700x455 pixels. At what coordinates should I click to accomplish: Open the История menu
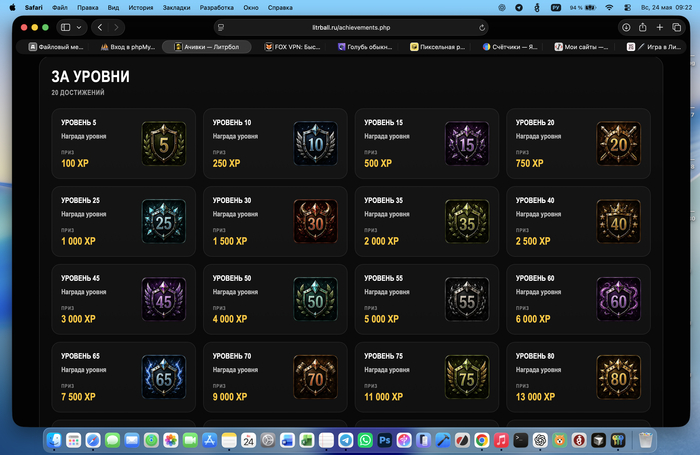coord(141,8)
